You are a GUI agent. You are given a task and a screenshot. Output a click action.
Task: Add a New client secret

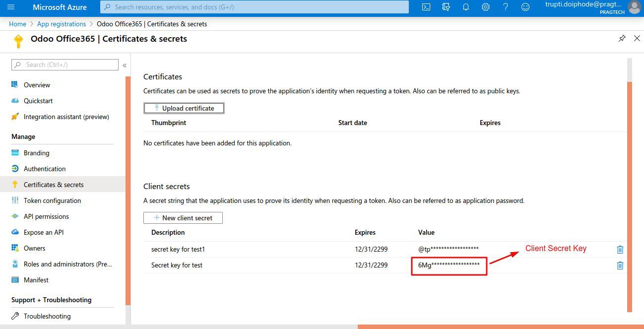[x=183, y=218]
